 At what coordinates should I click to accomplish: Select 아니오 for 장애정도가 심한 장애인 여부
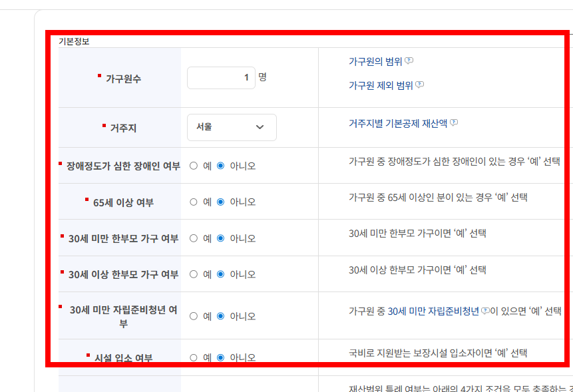[221, 166]
